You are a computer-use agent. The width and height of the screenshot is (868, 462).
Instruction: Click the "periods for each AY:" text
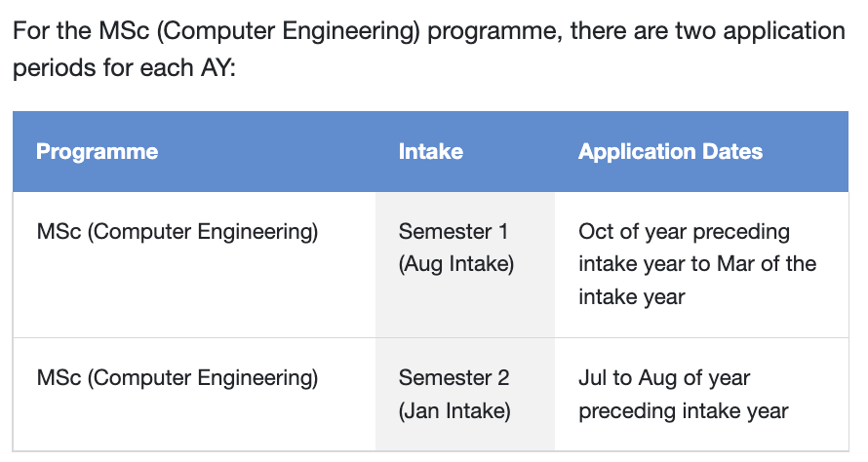click(x=125, y=71)
